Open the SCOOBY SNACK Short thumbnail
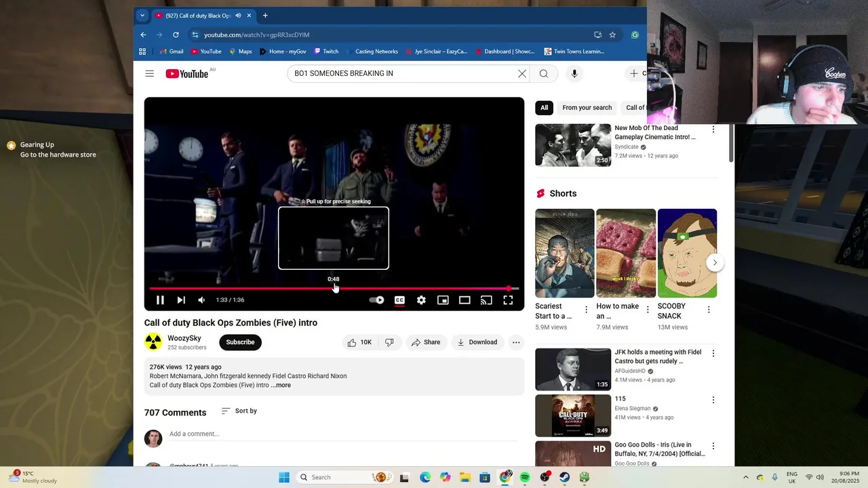The width and height of the screenshot is (868, 488). coord(687,253)
